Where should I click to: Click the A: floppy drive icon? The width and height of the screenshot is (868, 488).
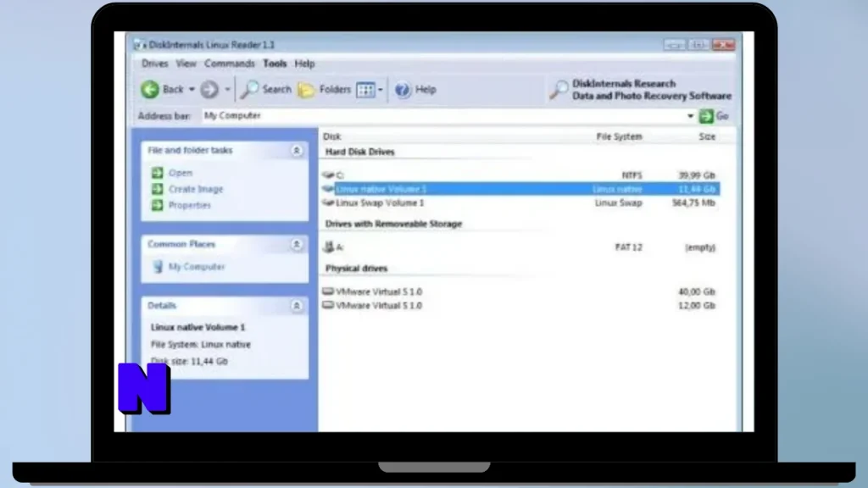click(329, 247)
